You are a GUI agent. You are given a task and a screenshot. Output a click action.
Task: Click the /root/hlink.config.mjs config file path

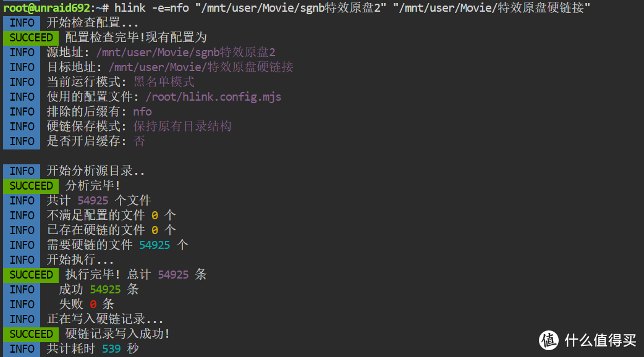[213, 96]
